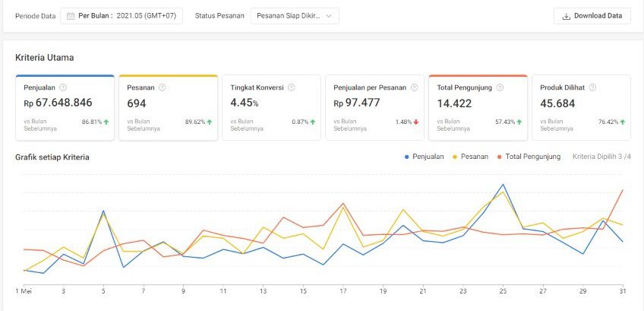Click the "1 Mei" axis label

(x=24, y=291)
